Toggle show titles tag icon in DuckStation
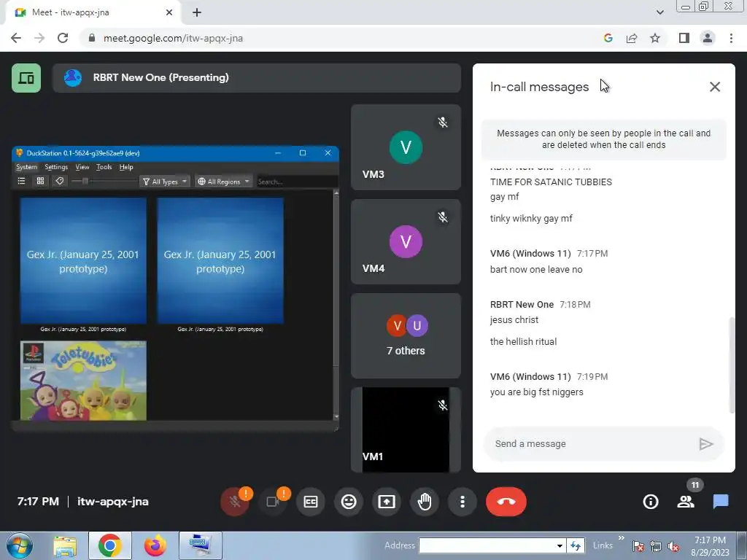Image resolution: width=747 pixels, height=560 pixels. [x=60, y=181]
